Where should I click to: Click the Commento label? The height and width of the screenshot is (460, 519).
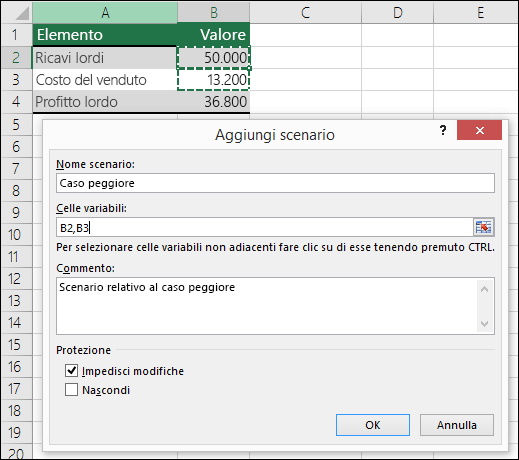tap(85, 268)
